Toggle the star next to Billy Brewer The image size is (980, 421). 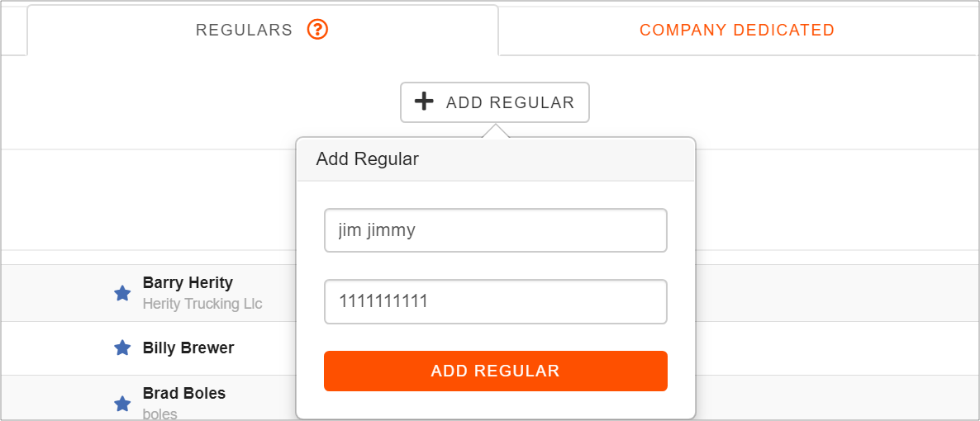[x=122, y=348]
